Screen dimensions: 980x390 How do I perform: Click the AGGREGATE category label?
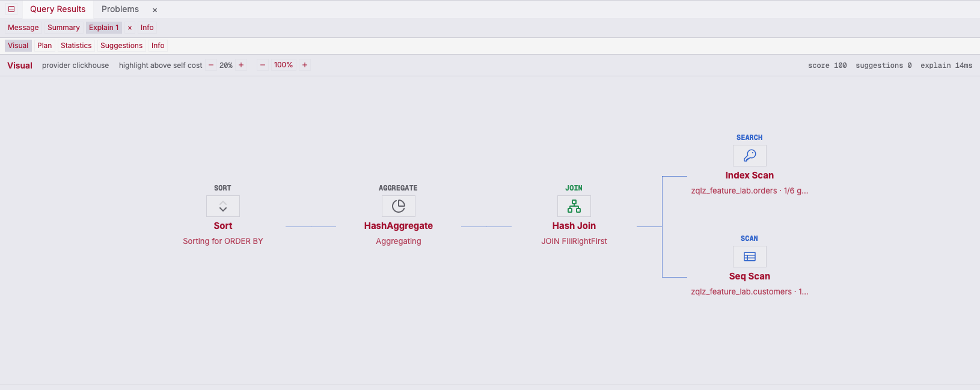click(399, 188)
